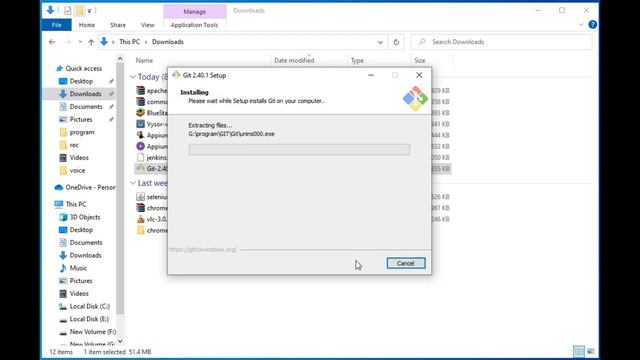640x360 pixels.
Task: Switch to Large icons view
Action: 591,351
